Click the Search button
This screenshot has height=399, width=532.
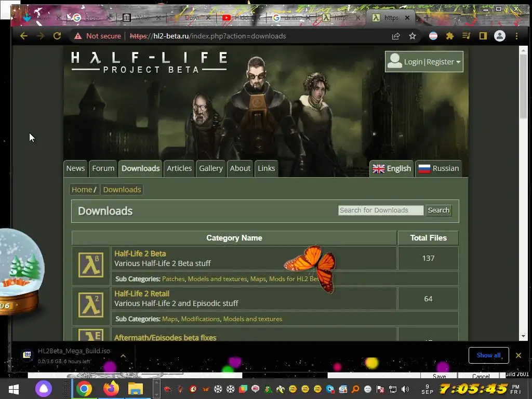pos(438,210)
